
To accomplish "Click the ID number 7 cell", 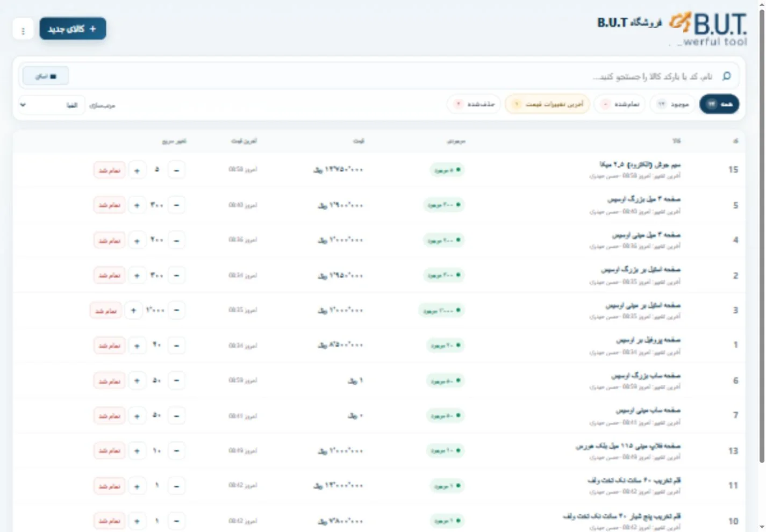I will pyautogui.click(x=735, y=415).
